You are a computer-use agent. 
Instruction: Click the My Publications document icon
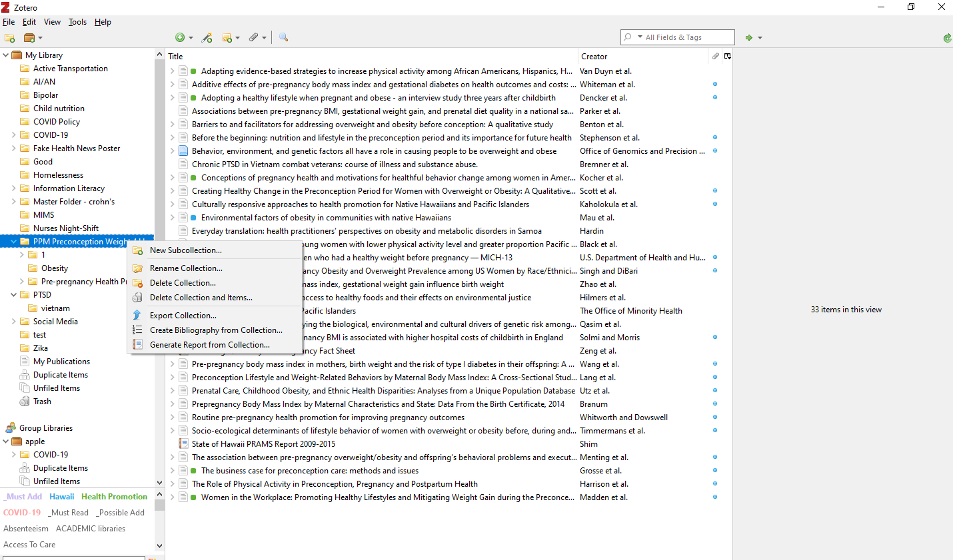[25, 362]
